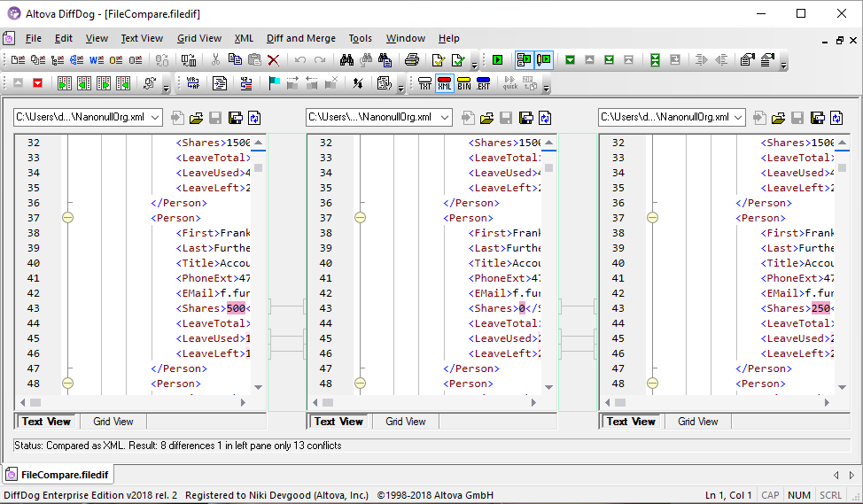Open file icon in middle pane
The width and height of the screenshot is (863, 504).
[x=486, y=118]
